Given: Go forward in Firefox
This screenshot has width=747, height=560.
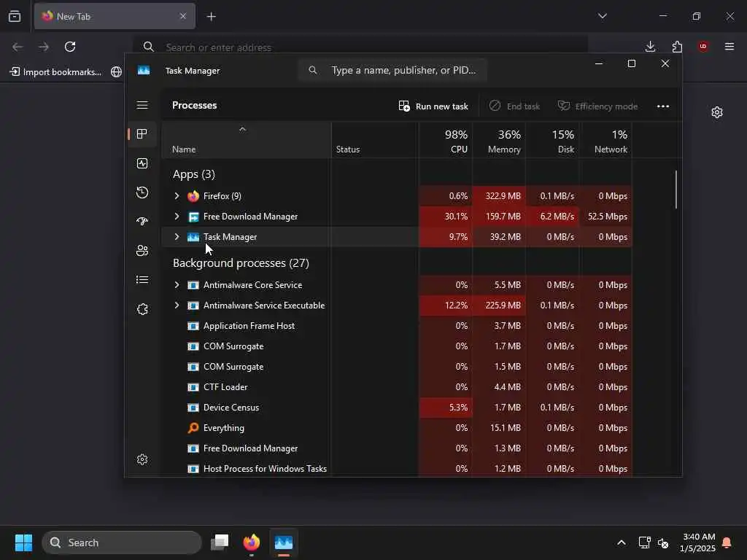Looking at the screenshot, I should 44,47.
